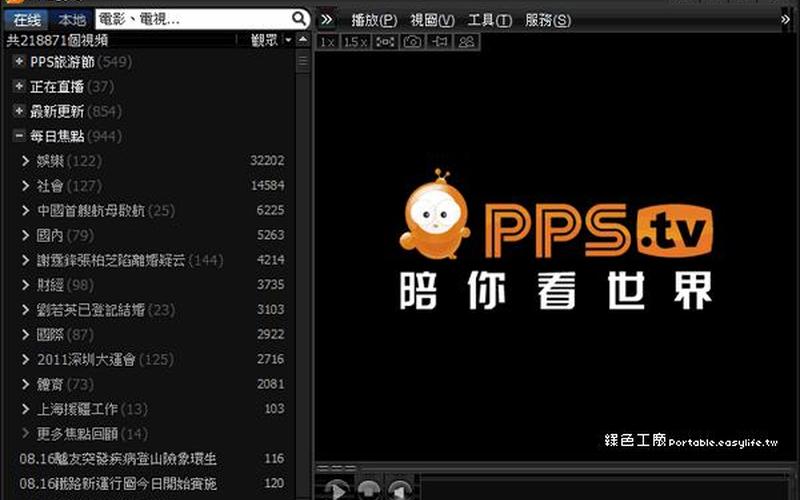
Task: Expand the 中國首艘航母啟航 item
Action: pos(26,210)
